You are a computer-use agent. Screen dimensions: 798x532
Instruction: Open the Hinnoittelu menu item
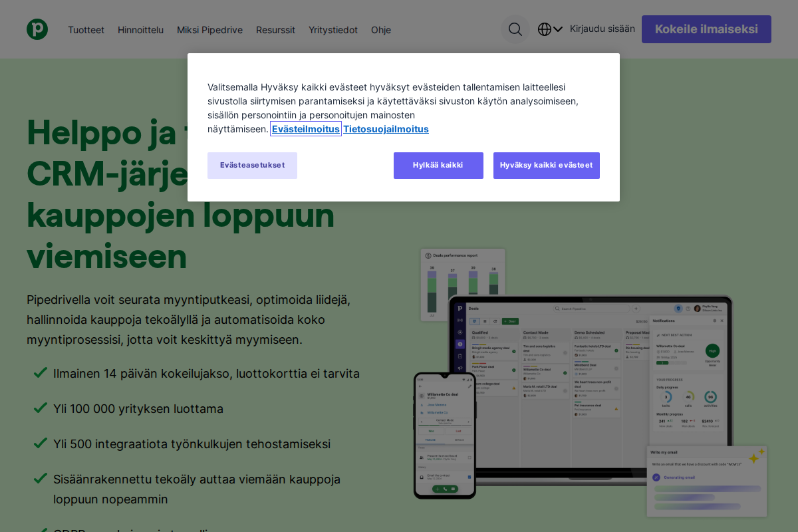[x=140, y=30]
